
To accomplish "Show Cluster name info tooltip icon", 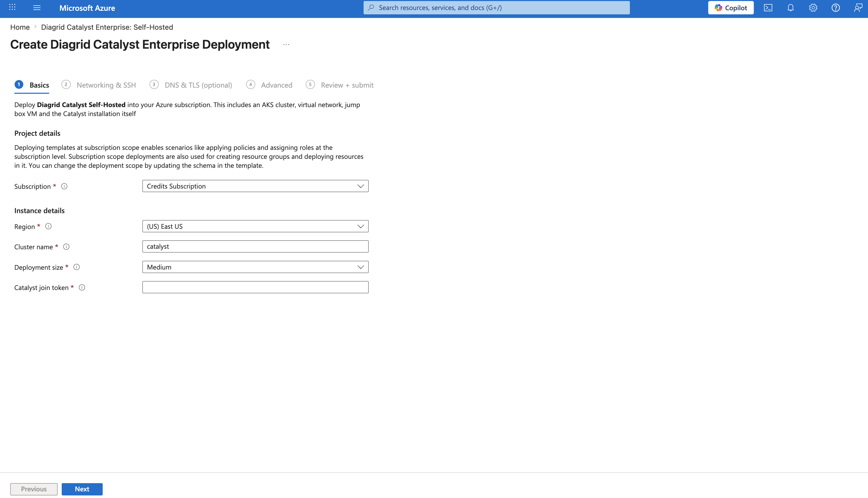I will pos(66,247).
